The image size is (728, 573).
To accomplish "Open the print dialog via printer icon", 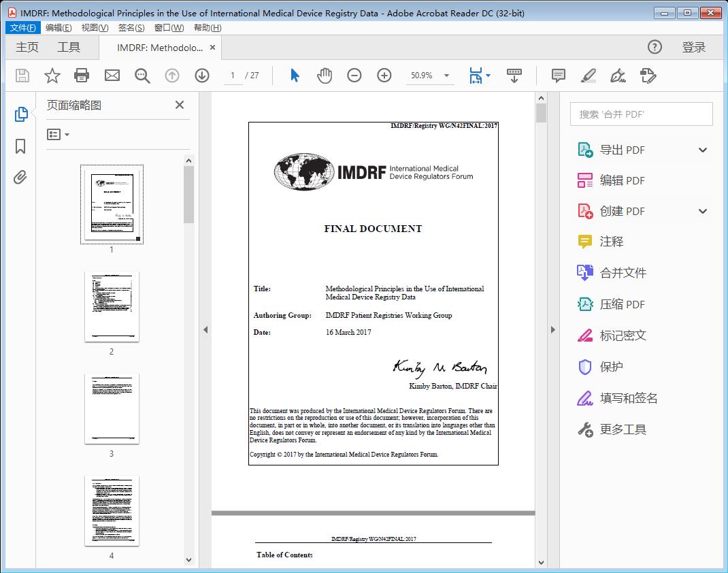I will [x=82, y=76].
